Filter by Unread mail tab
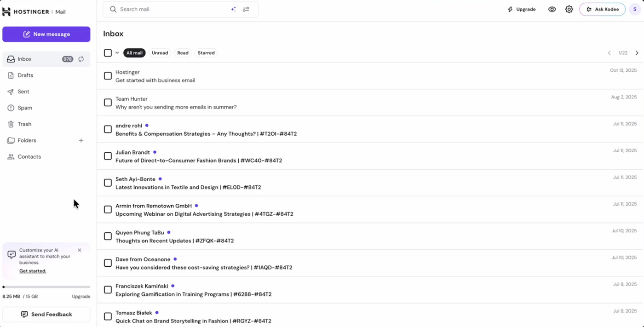Viewport: 644px width, 327px height. pos(160,53)
